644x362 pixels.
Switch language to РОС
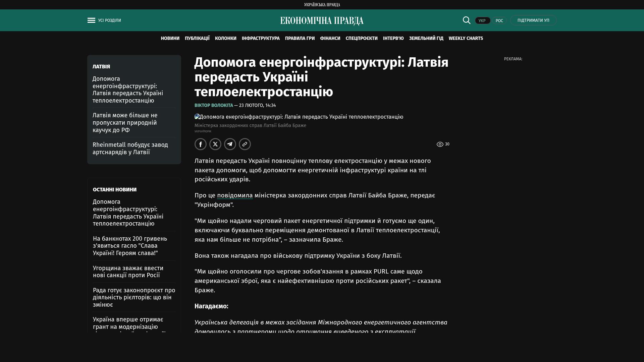tap(499, 20)
